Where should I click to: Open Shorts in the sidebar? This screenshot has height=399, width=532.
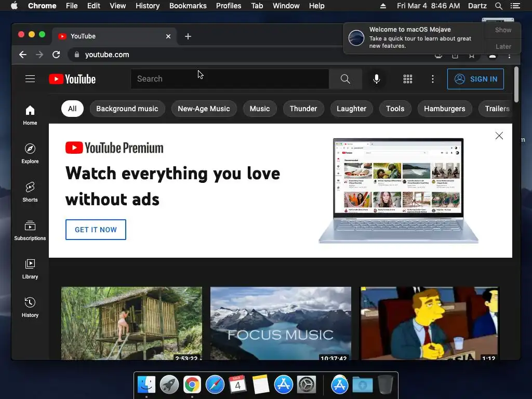click(30, 192)
